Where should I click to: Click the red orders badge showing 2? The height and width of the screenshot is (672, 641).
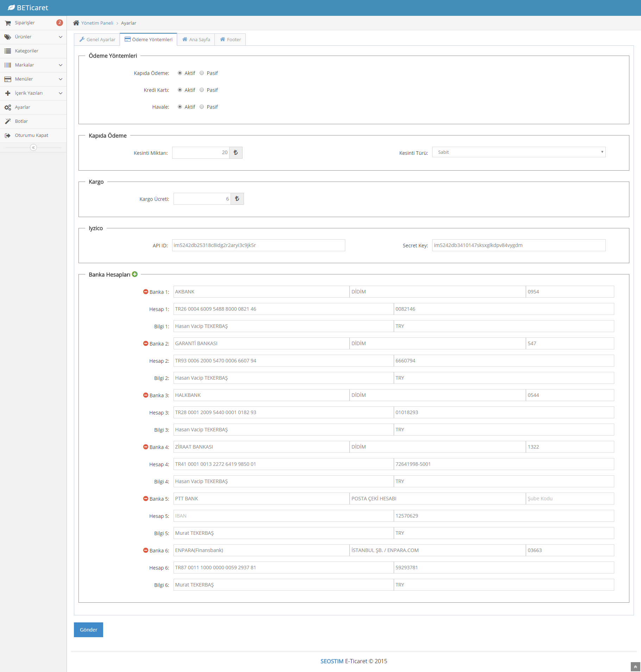click(x=59, y=23)
